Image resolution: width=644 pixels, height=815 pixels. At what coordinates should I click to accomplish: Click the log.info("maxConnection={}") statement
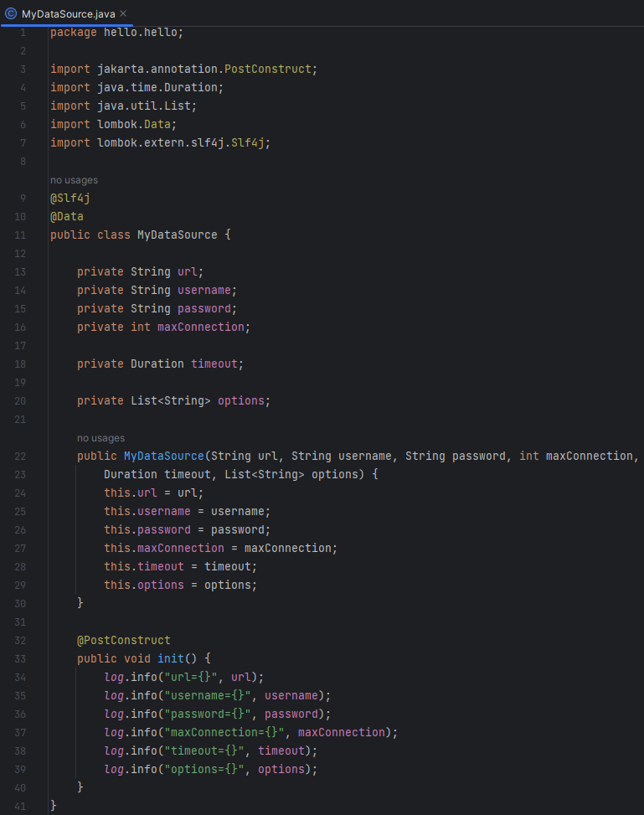[250, 732]
